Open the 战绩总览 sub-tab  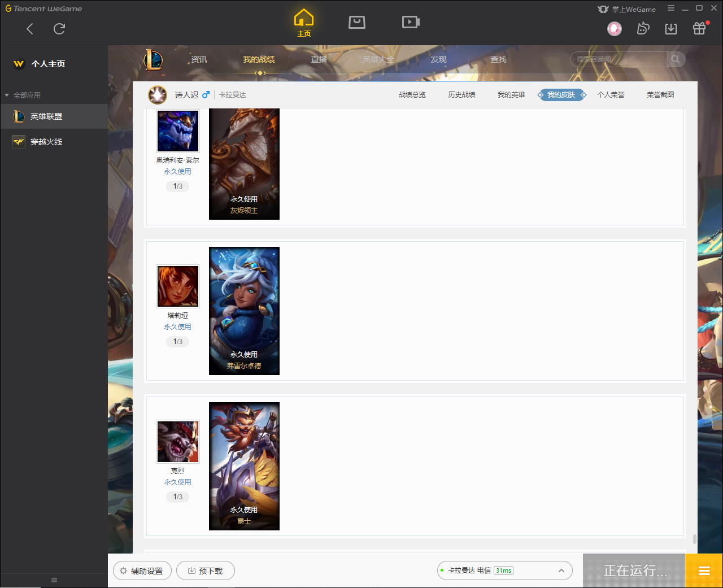click(412, 95)
